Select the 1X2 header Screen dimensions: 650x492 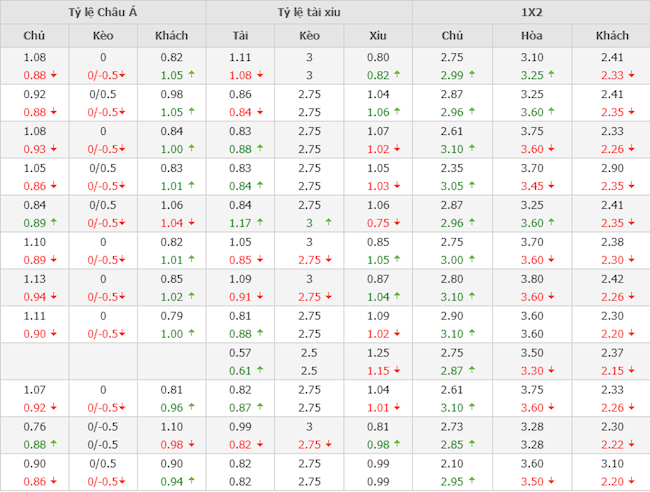click(531, 12)
